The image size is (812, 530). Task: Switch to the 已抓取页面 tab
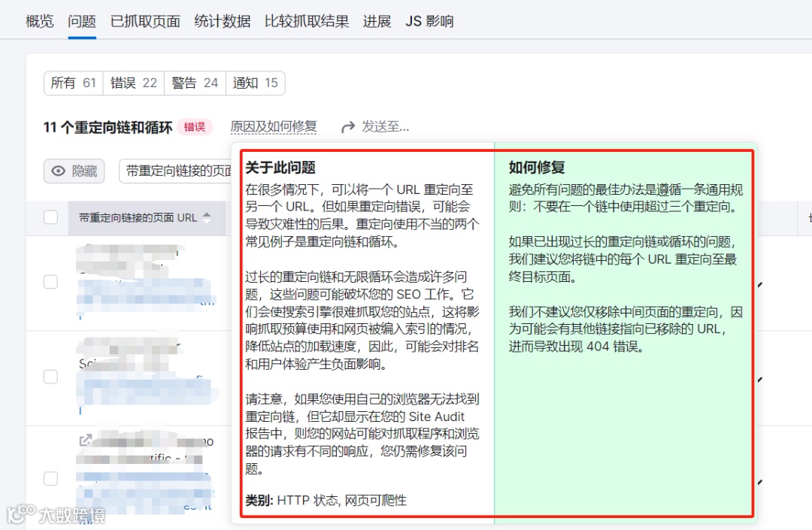tap(145, 21)
